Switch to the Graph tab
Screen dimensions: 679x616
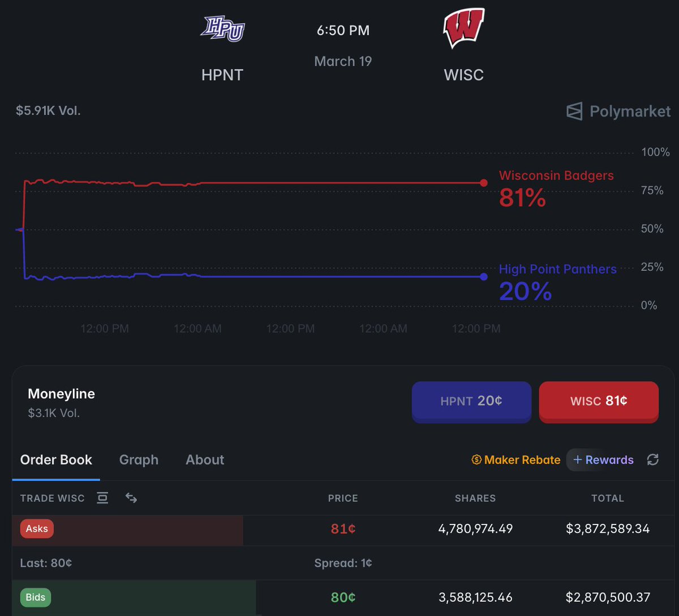pyautogui.click(x=139, y=460)
